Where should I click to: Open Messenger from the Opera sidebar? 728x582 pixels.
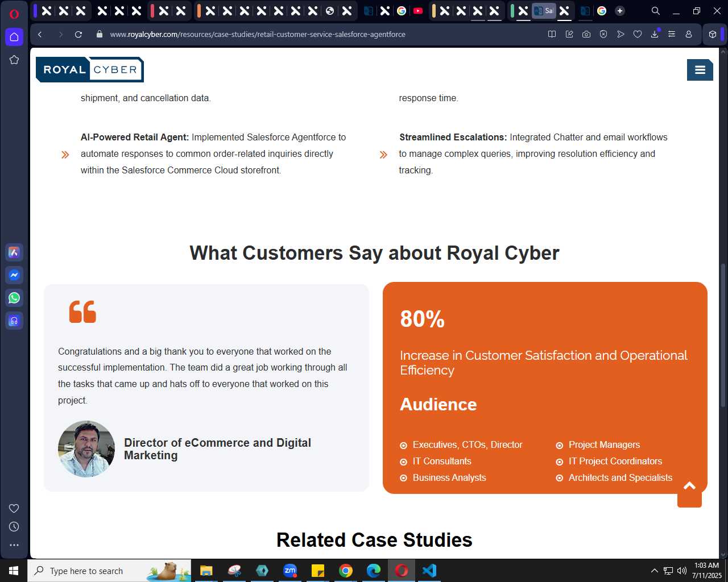(x=14, y=275)
